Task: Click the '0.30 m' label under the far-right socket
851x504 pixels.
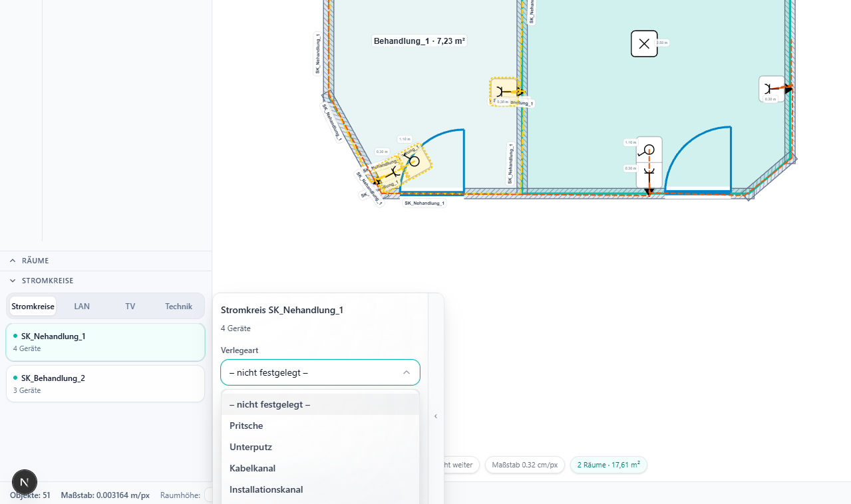Action: pos(770,99)
